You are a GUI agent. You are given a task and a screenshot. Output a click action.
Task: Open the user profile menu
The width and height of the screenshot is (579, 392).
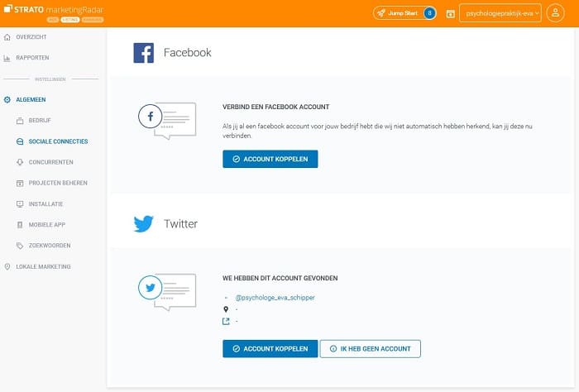tap(555, 13)
